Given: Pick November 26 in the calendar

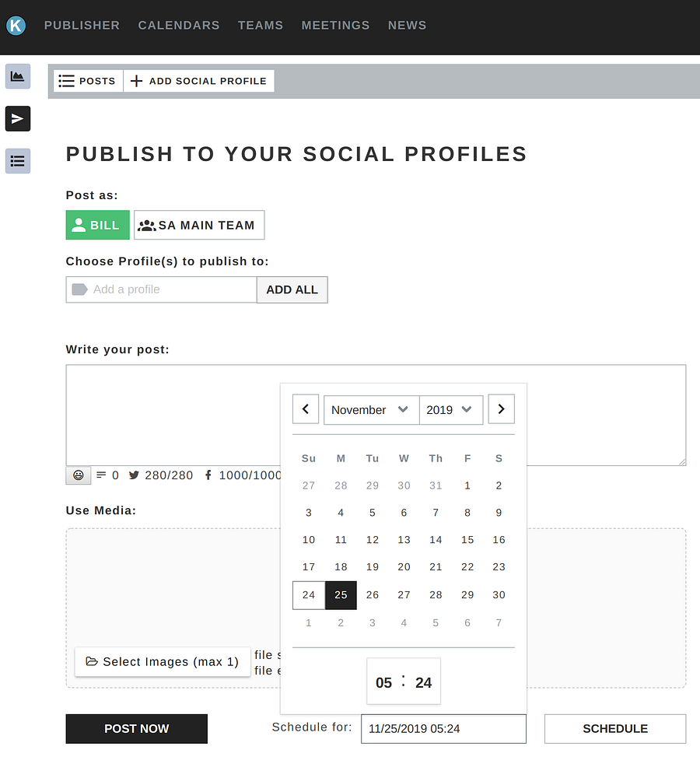Looking at the screenshot, I should 373,595.
